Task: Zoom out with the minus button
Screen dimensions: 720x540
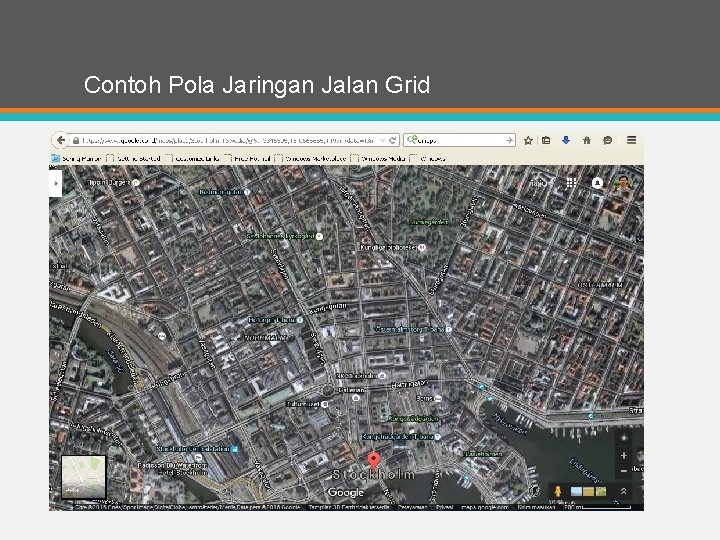Action: (x=624, y=471)
